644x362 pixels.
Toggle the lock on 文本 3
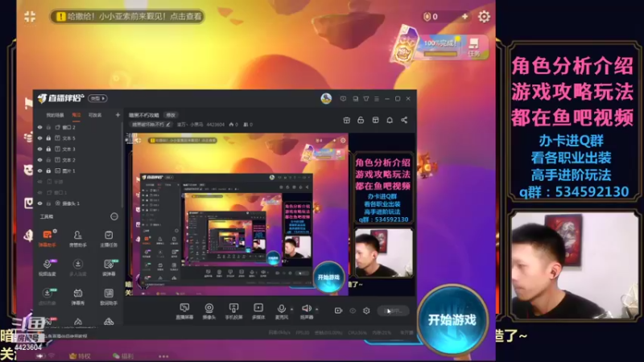click(48, 149)
